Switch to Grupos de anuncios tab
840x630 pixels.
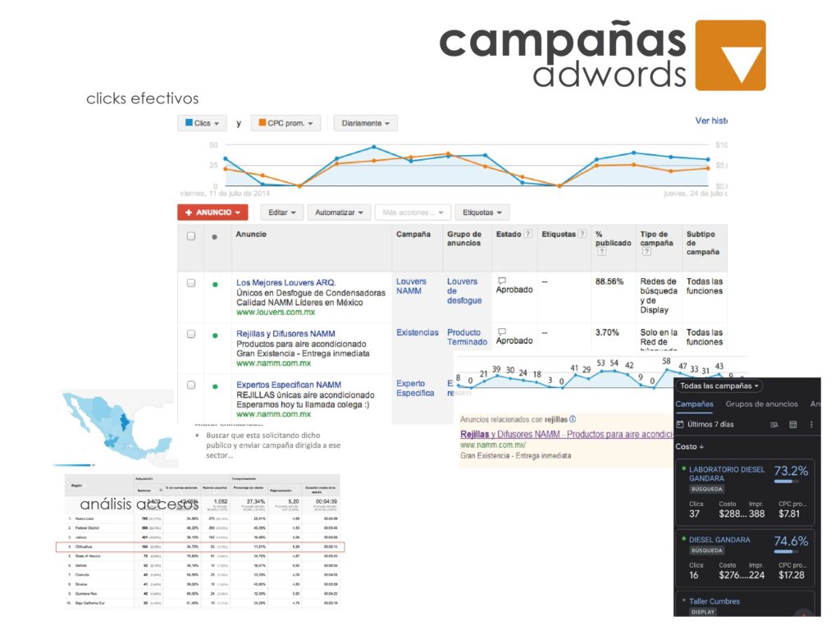(762, 404)
